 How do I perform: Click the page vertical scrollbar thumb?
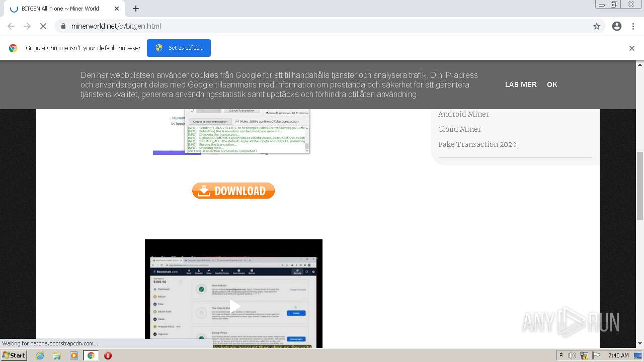tap(640, 186)
